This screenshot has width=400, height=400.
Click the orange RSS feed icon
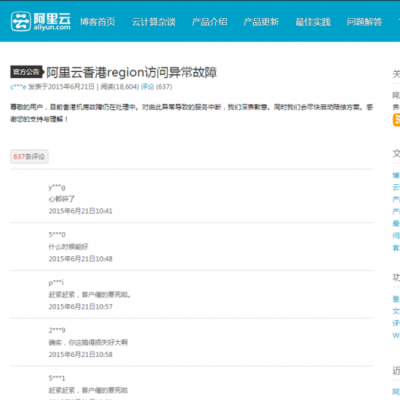click(x=396, y=120)
